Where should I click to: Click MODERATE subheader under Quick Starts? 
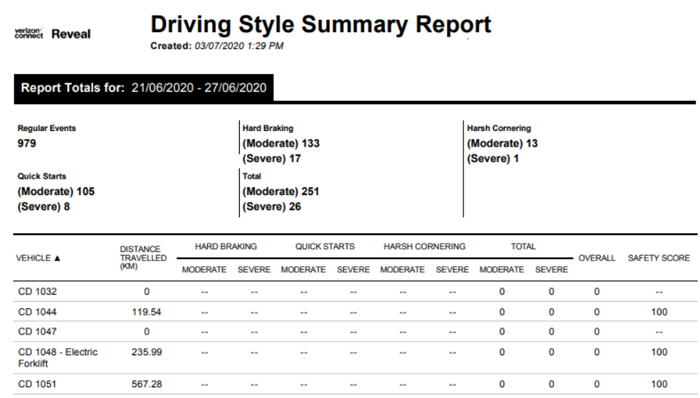pyautogui.click(x=303, y=270)
